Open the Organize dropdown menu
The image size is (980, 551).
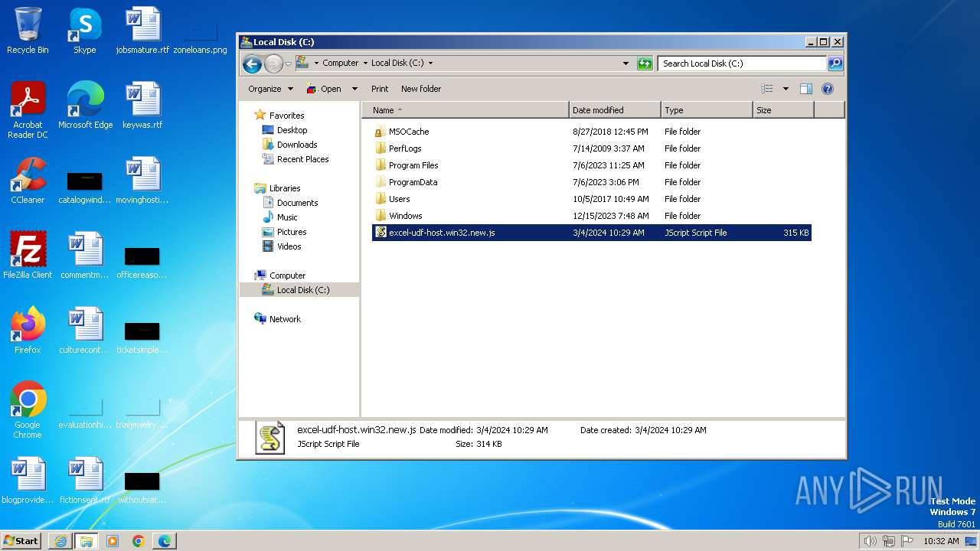(270, 89)
